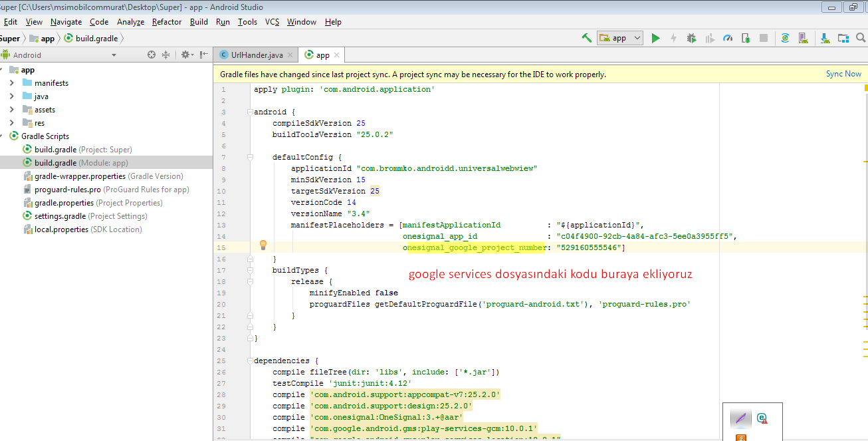This screenshot has width=868, height=441.
Task: Start debugging with the bug icon
Action: click(691, 39)
